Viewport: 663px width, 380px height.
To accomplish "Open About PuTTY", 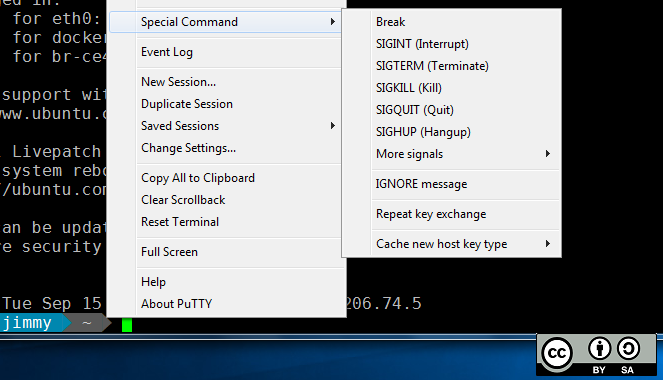I will tap(225, 304).
